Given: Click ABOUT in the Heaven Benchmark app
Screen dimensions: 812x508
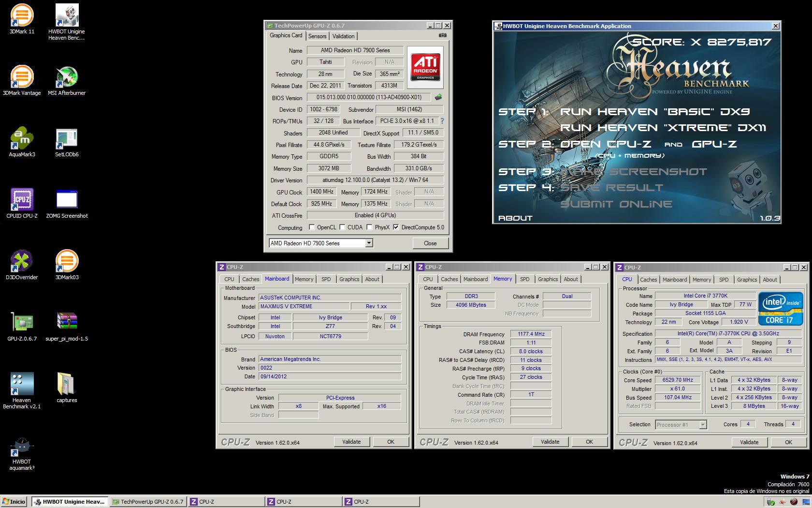Looking at the screenshot, I should click(515, 218).
